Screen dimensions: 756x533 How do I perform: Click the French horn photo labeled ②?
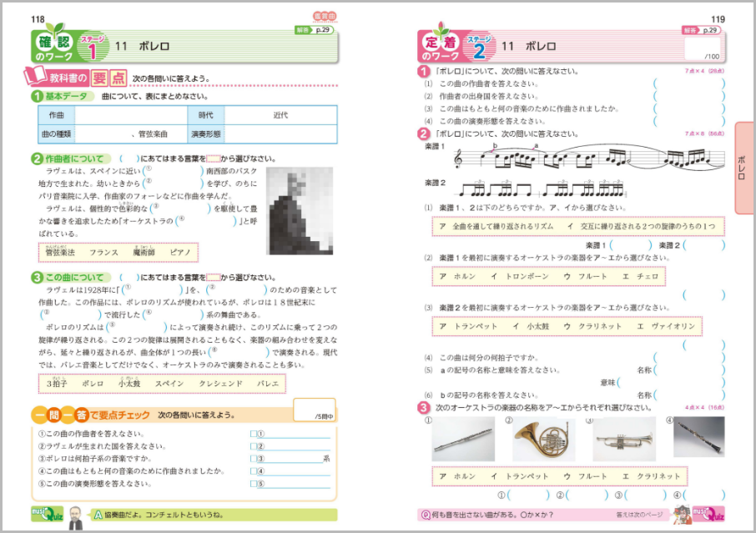[543, 440]
